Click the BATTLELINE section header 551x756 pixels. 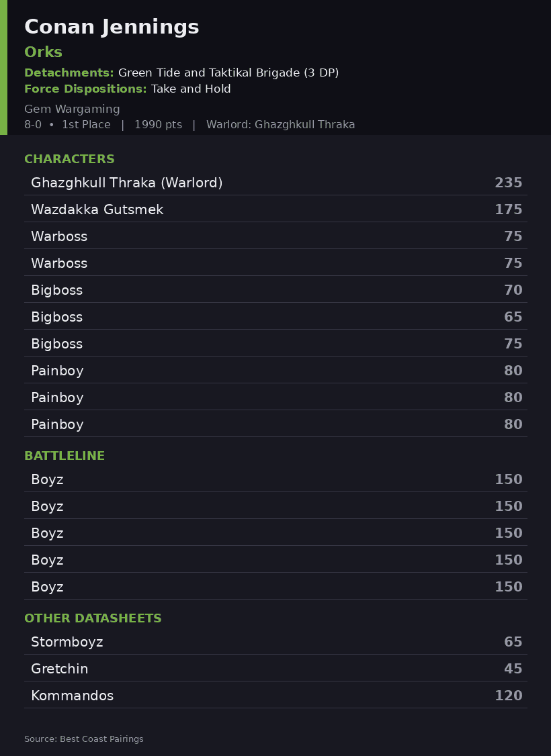[x=65, y=456]
